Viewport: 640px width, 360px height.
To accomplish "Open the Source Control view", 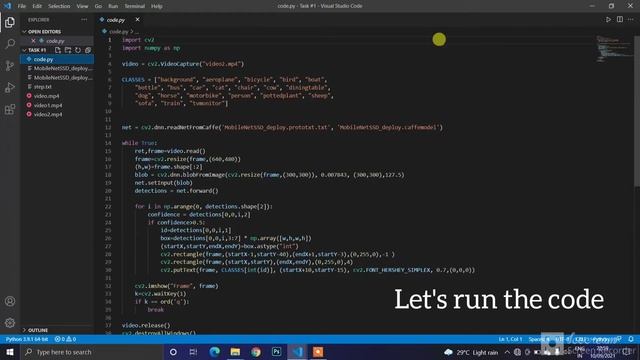I will pos(10,65).
